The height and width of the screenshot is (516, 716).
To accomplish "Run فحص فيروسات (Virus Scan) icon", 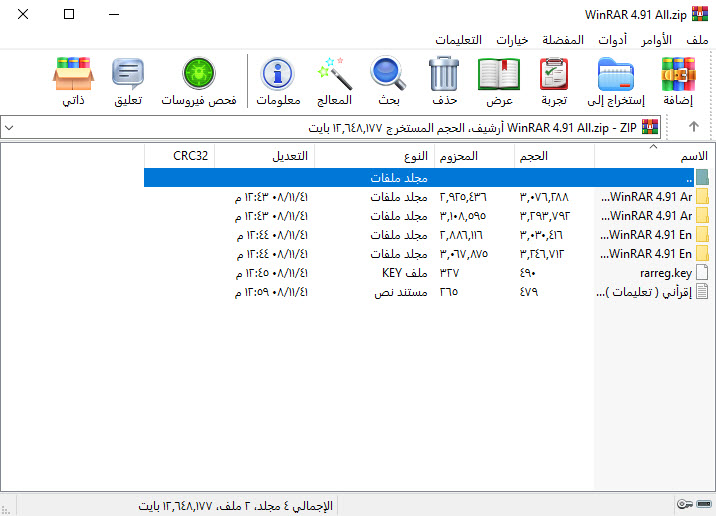I will (199, 74).
